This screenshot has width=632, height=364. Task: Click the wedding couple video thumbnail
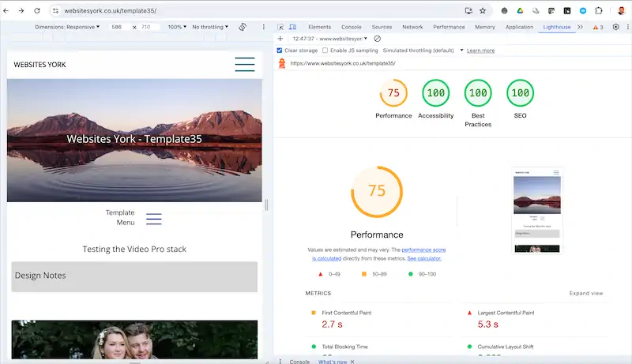pyautogui.click(x=134, y=340)
